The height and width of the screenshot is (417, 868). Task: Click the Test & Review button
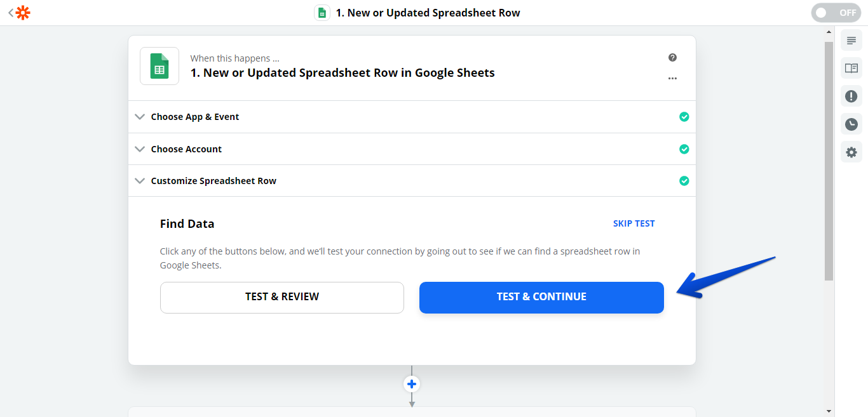282,297
